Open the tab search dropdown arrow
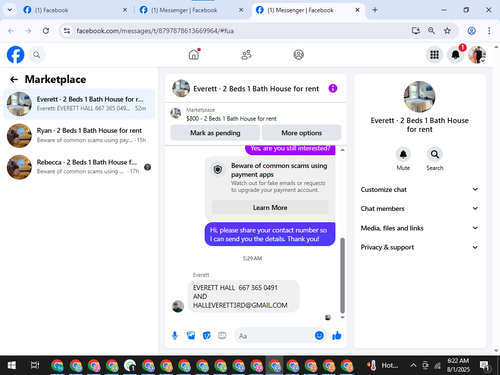500x375 pixels. tap(10, 10)
